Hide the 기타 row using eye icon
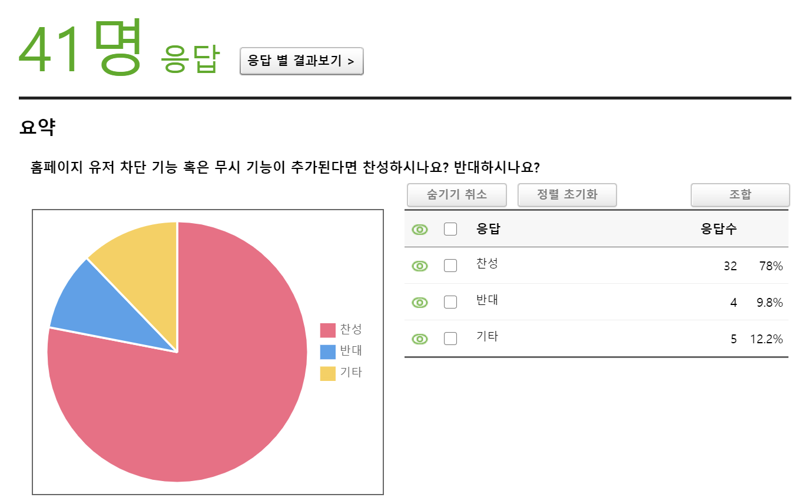The height and width of the screenshot is (504, 812). click(420, 339)
